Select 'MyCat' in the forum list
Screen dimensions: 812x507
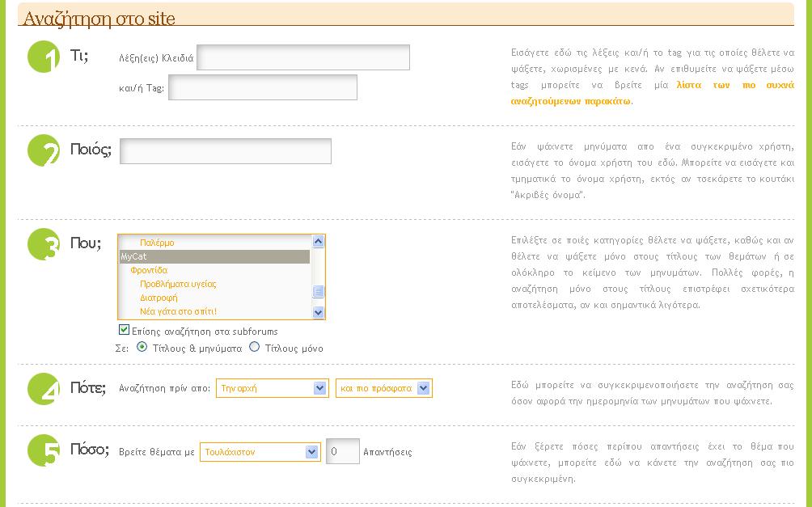coord(214,256)
